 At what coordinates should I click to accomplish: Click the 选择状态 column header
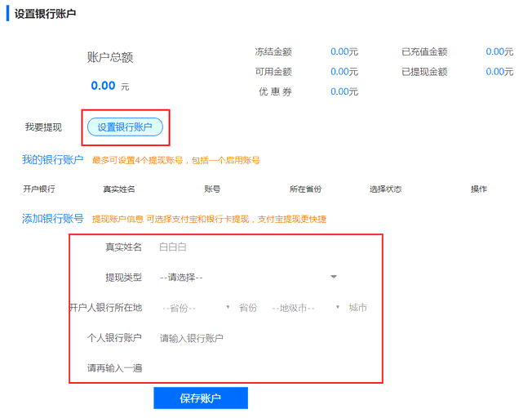coord(385,189)
